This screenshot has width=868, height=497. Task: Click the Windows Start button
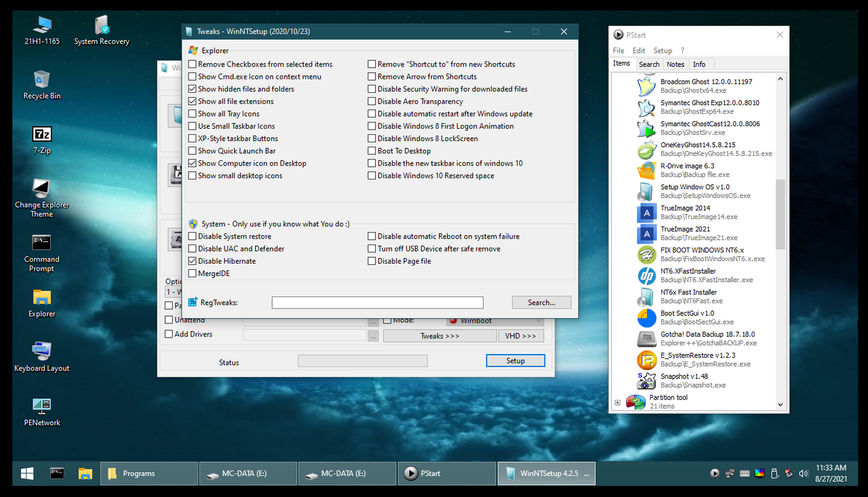(x=28, y=473)
